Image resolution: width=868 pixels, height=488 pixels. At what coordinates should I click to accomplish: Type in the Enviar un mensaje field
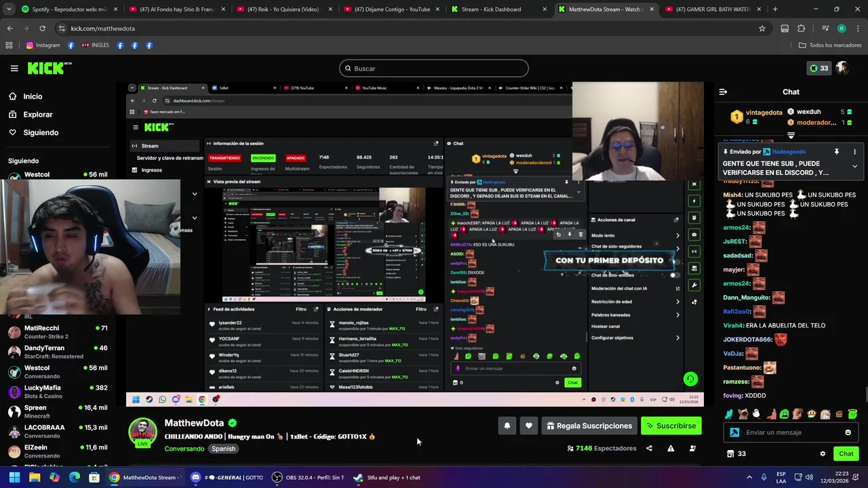point(790,432)
